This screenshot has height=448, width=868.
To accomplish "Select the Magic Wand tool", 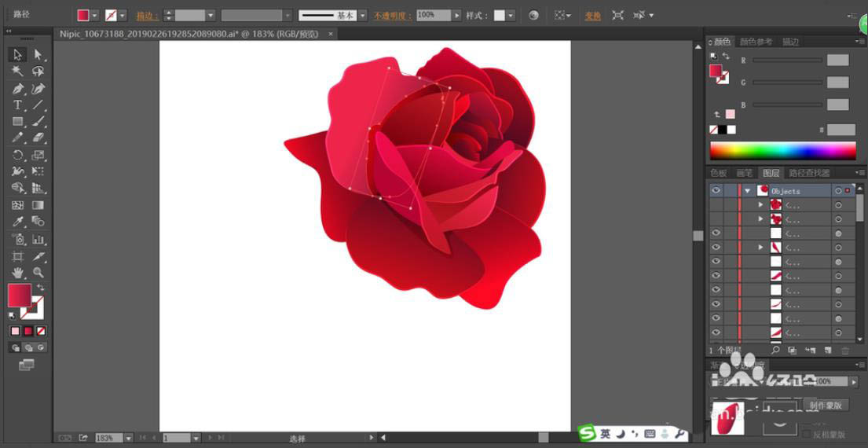I will tap(18, 72).
